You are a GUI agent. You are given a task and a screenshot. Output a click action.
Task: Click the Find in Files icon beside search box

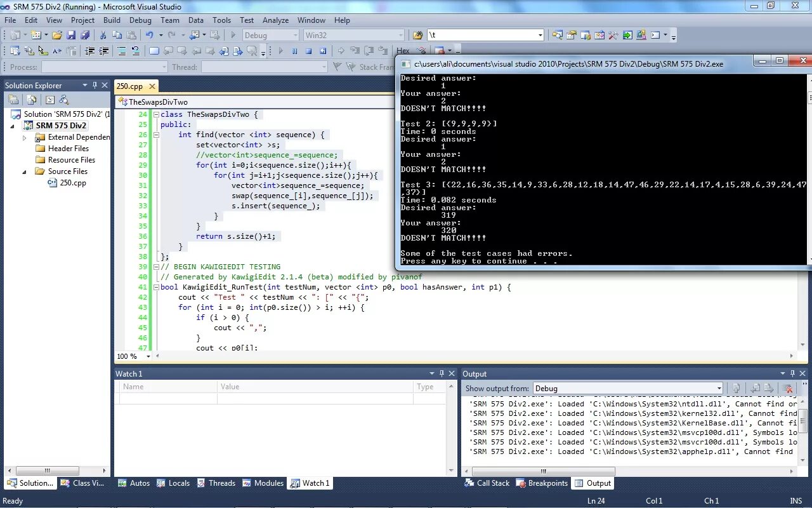click(417, 35)
